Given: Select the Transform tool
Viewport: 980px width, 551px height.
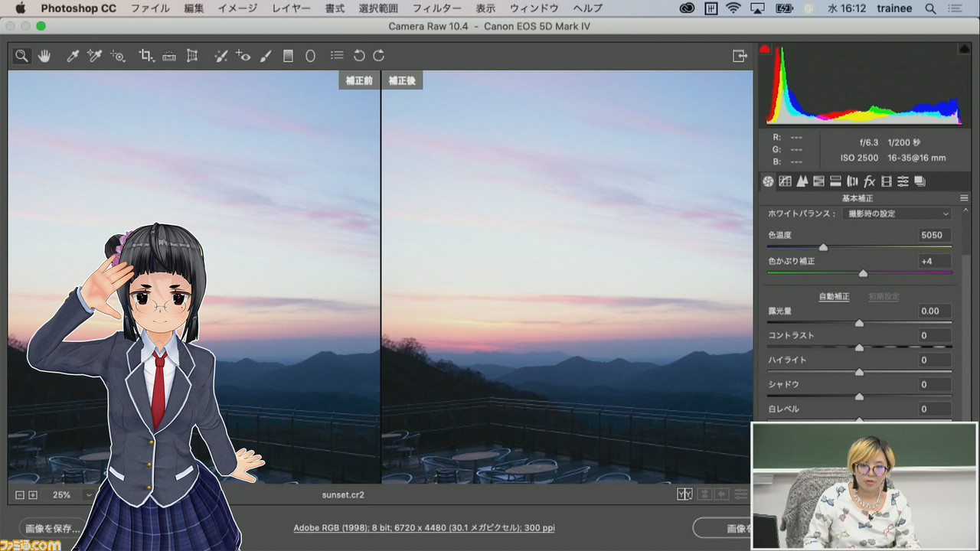Looking at the screenshot, I should [x=192, y=56].
